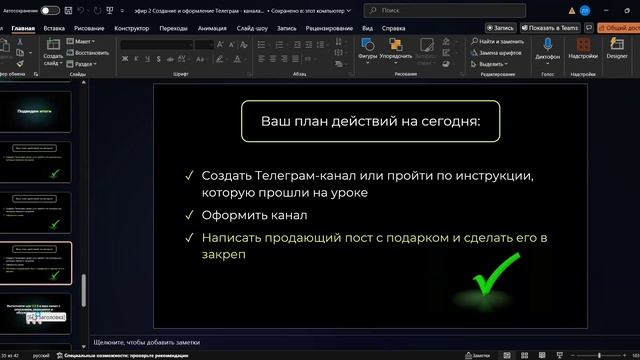Open the accessibility check status bar item
The image size is (640, 360).
[122, 356]
